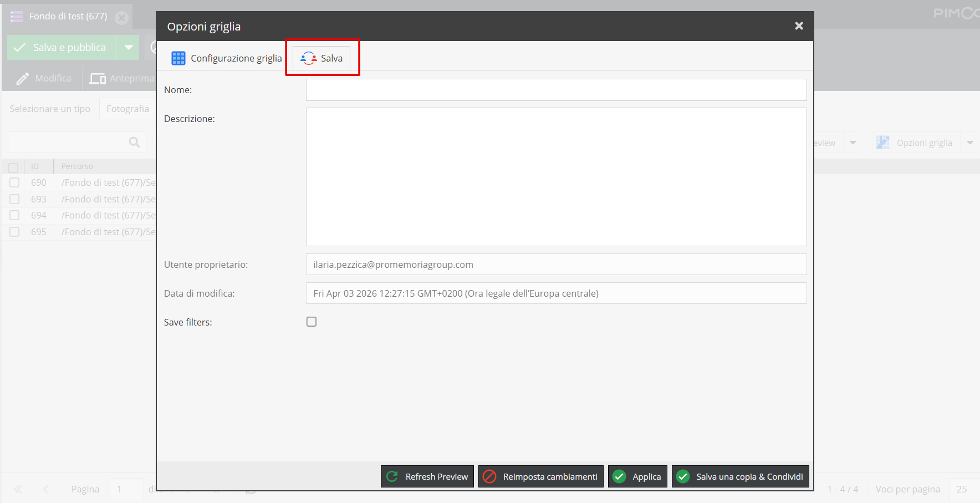The height and width of the screenshot is (503, 980).
Task: Tick the checkbox for row 690
Action: tap(14, 182)
